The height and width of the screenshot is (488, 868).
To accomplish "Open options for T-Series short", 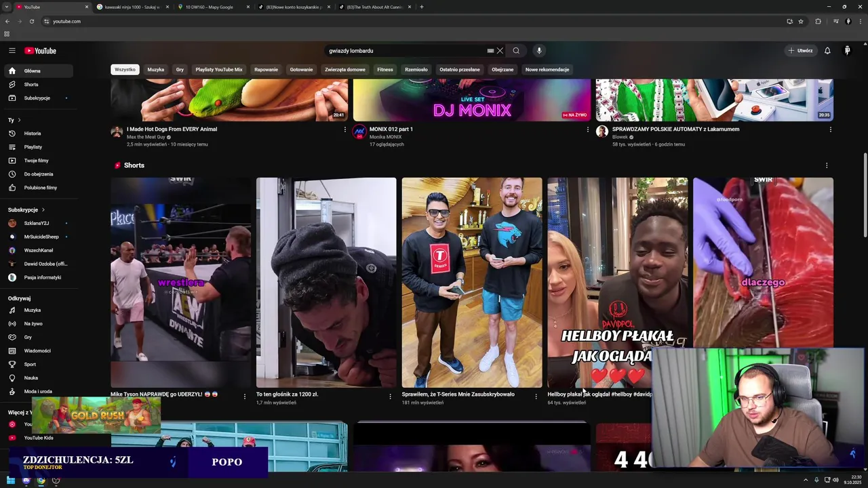I will (536, 396).
